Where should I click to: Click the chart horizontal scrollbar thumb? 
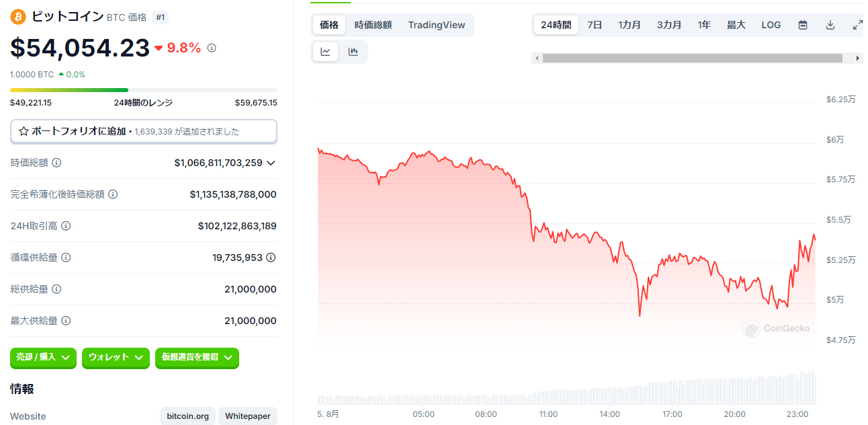692,59
